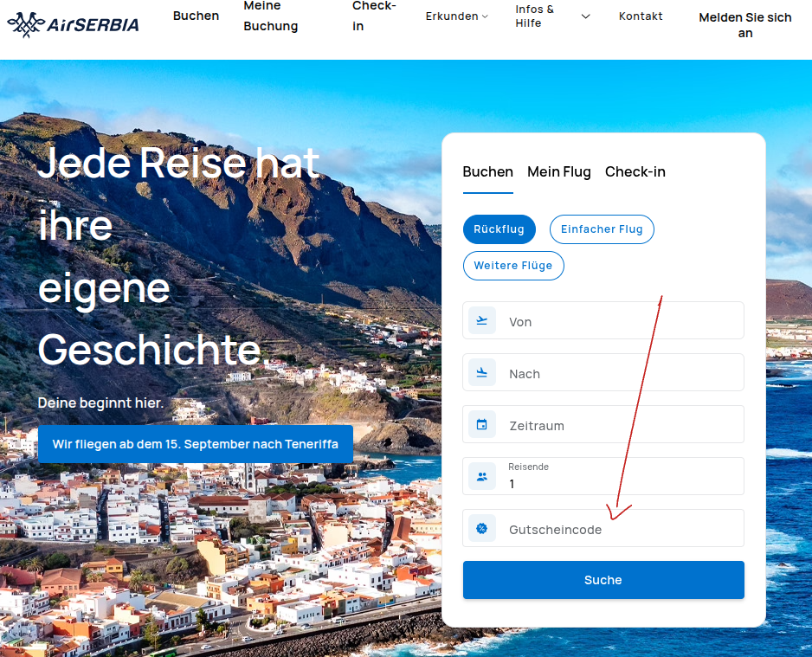The height and width of the screenshot is (657, 812).
Task: Open the calendar icon next to Zeitraum
Action: tap(482, 423)
